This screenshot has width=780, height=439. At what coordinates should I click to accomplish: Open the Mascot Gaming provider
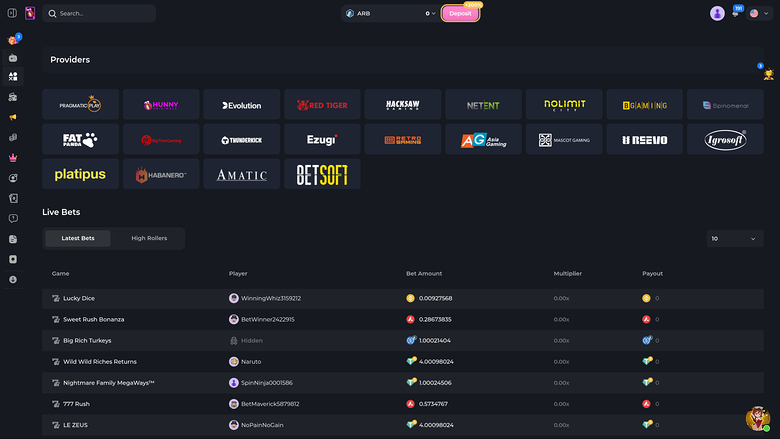[564, 139]
